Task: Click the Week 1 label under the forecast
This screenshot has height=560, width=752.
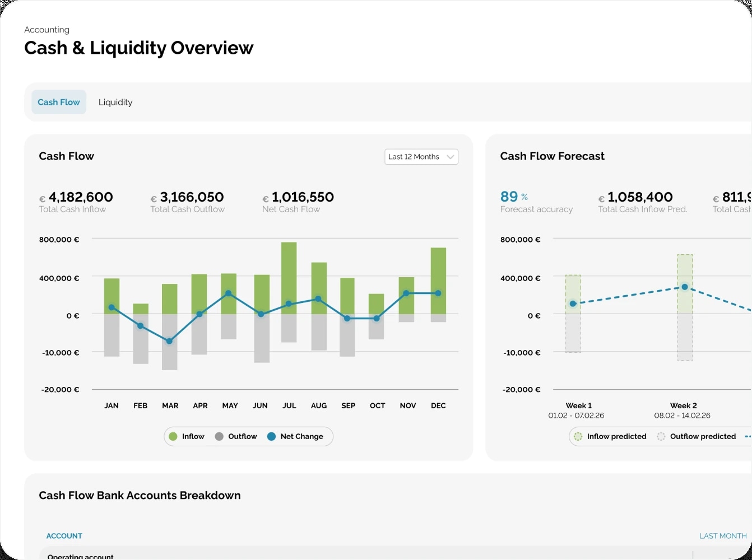Action: point(579,405)
